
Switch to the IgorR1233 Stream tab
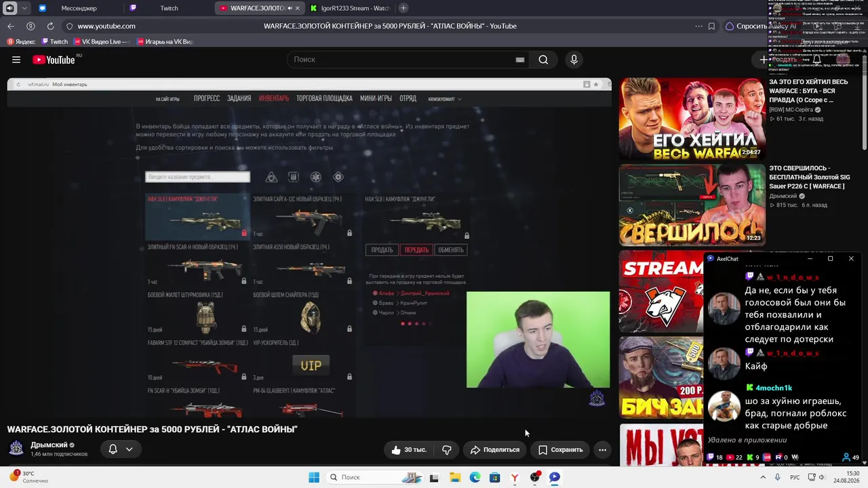350,8
